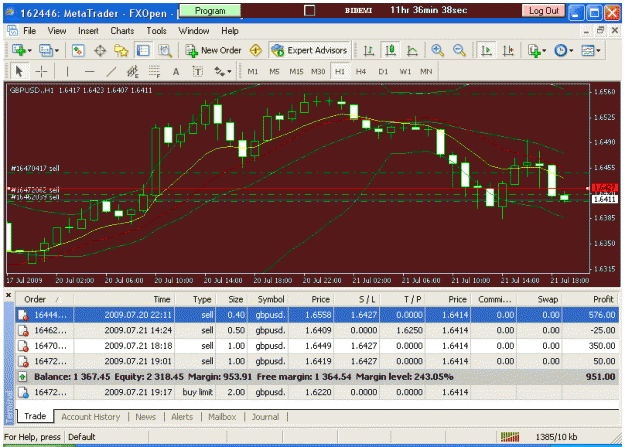Viewport: 625px width, 447px height.
Task: Select order row opened 2009.07.21 14:24
Action: [x=317, y=331]
